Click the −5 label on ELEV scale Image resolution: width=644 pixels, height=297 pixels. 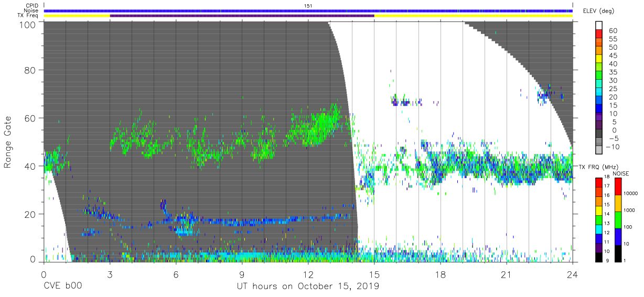(613, 138)
